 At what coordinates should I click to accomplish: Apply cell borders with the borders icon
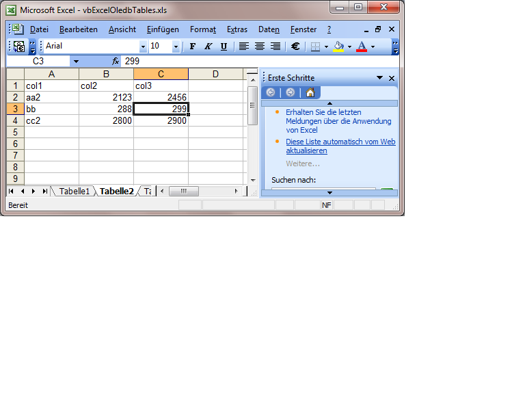click(314, 47)
